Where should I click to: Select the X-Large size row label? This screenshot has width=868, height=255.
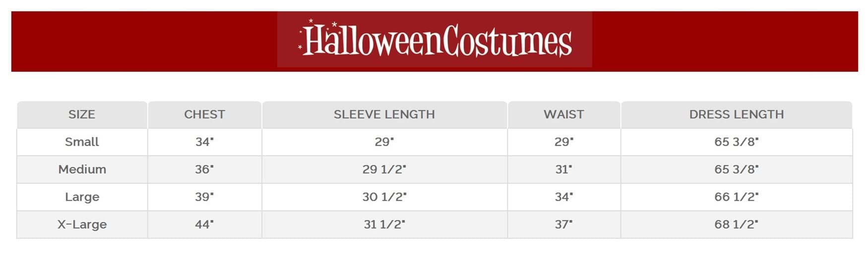click(x=82, y=224)
